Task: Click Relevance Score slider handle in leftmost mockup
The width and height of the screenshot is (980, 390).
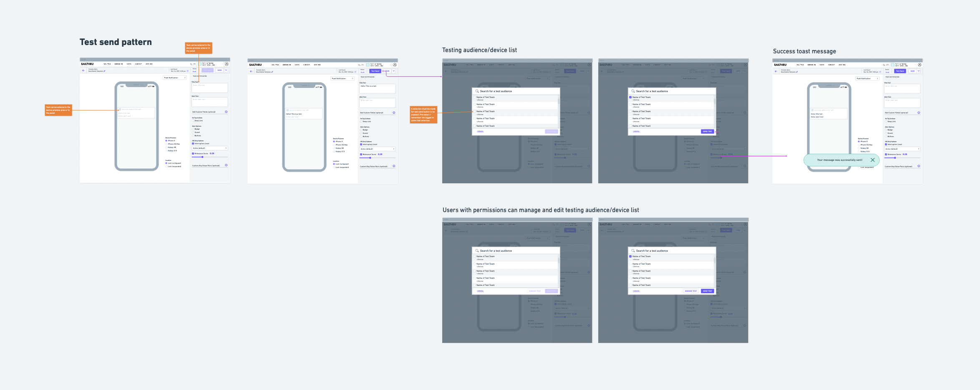Action: point(202,157)
